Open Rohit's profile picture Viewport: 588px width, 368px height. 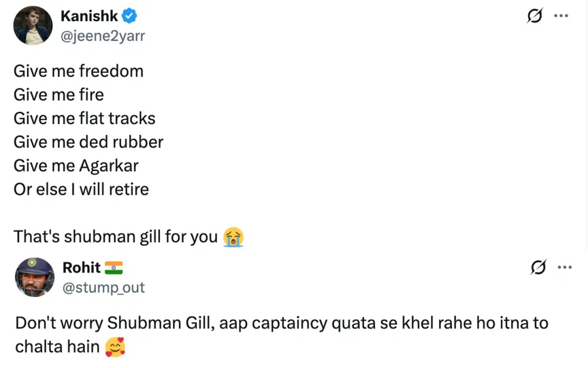click(34, 277)
